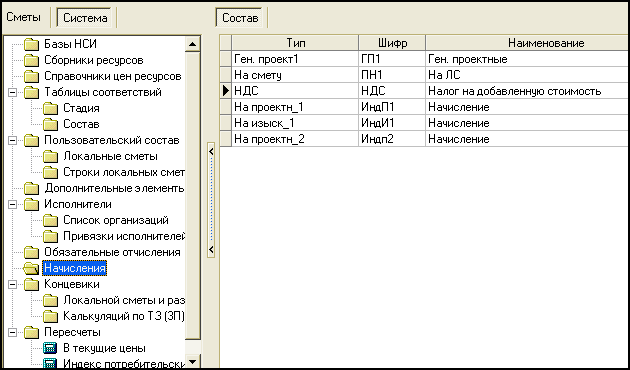This screenshot has height=370, width=630.
Task: Select the Базы НСИ tree label
Action: click(x=70, y=44)
